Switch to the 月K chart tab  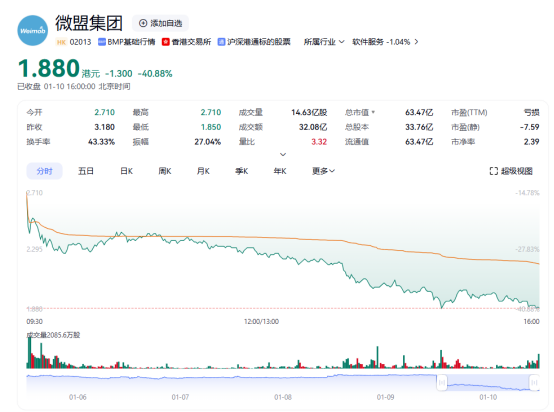tap(203, 171)
